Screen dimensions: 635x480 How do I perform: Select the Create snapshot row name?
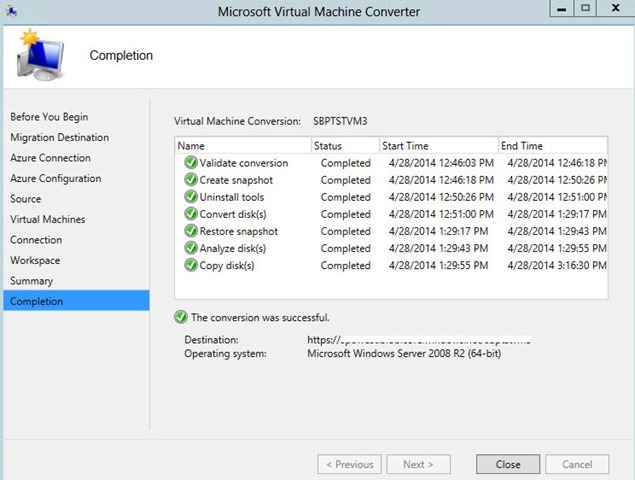(x=236, y=180)
